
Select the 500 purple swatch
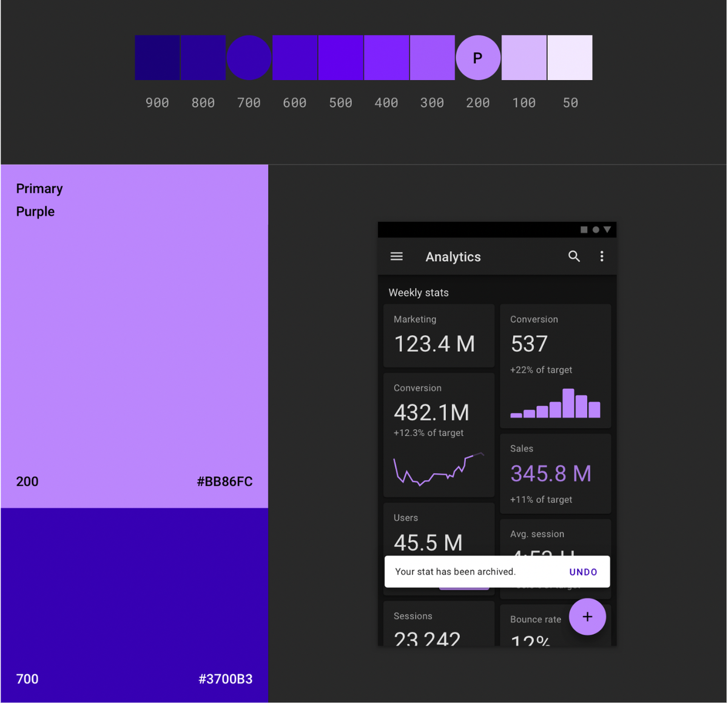click(340, 57)
